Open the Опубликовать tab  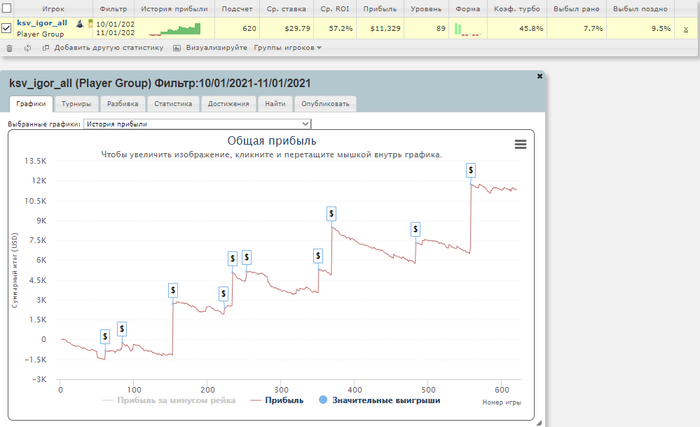[325, 104]
